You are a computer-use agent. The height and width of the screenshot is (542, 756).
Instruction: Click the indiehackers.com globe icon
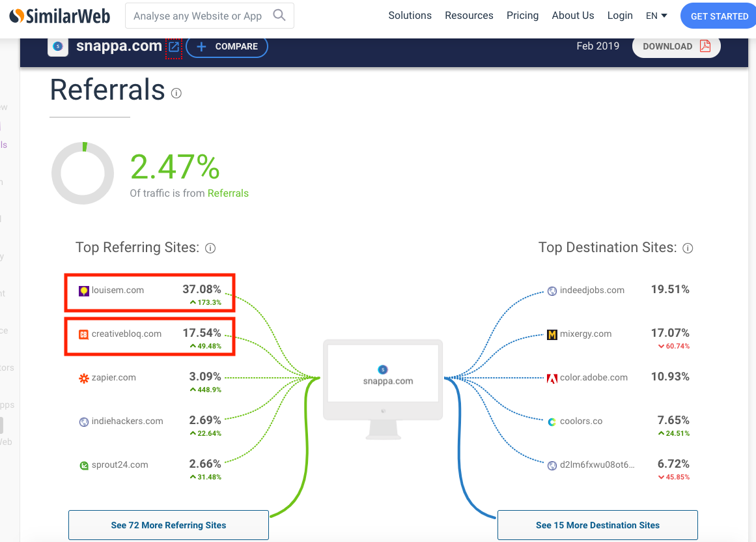tap(84, 422)
